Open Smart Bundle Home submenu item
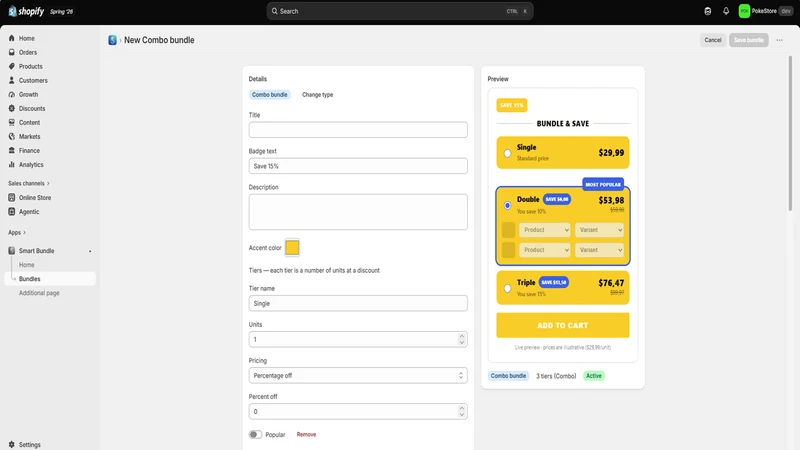 [27, 265]
